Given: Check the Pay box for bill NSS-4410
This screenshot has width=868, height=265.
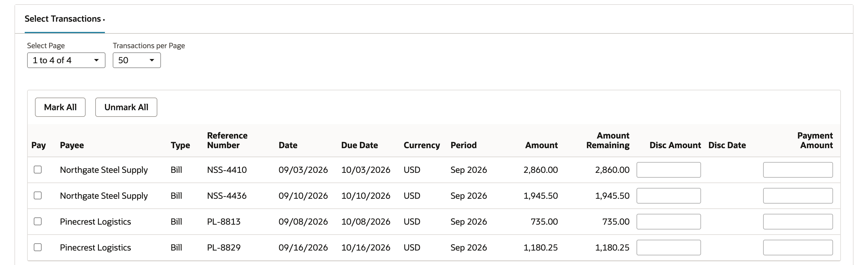Looking at the screenshot, I should pos(38,170).
